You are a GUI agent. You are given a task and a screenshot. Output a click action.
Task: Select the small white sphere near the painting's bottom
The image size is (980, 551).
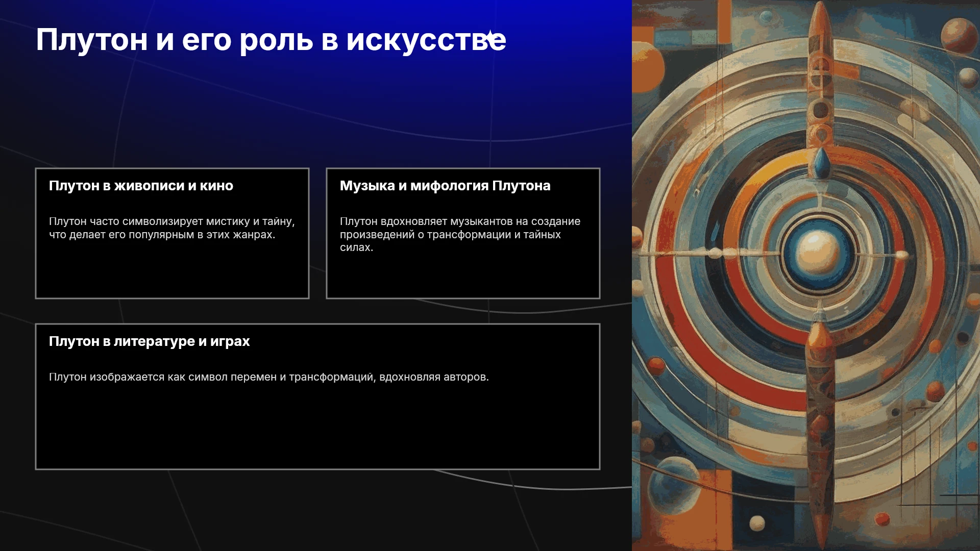[x=757, y=523]
